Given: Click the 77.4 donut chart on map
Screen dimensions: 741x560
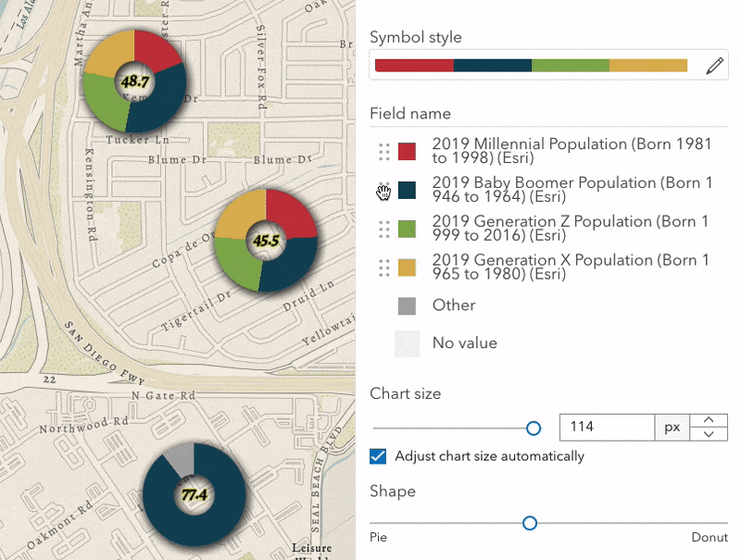Looking at the screenshot, I should click(194, 493).
